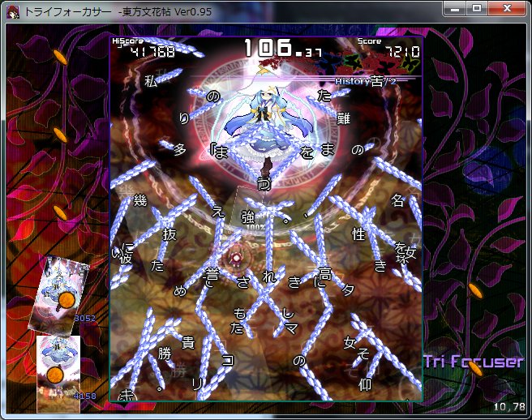532x420 pixels.
Task: Click the hiragana bullet そ
Action: (363, 354)
